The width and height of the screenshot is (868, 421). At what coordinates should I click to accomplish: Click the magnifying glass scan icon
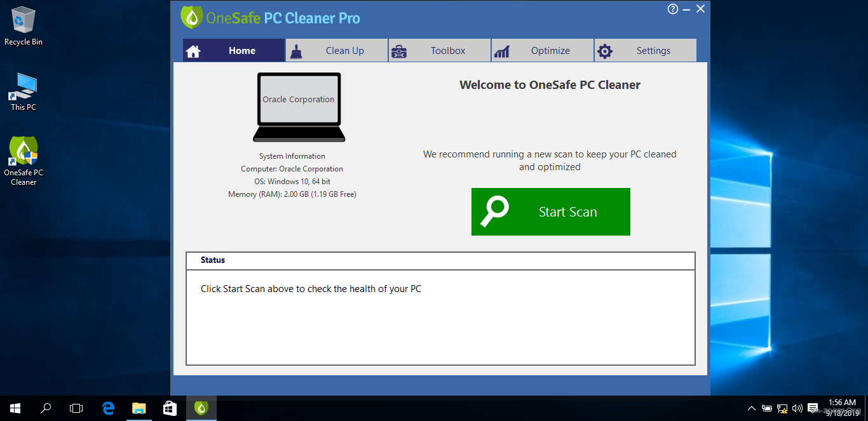point(494,211)
